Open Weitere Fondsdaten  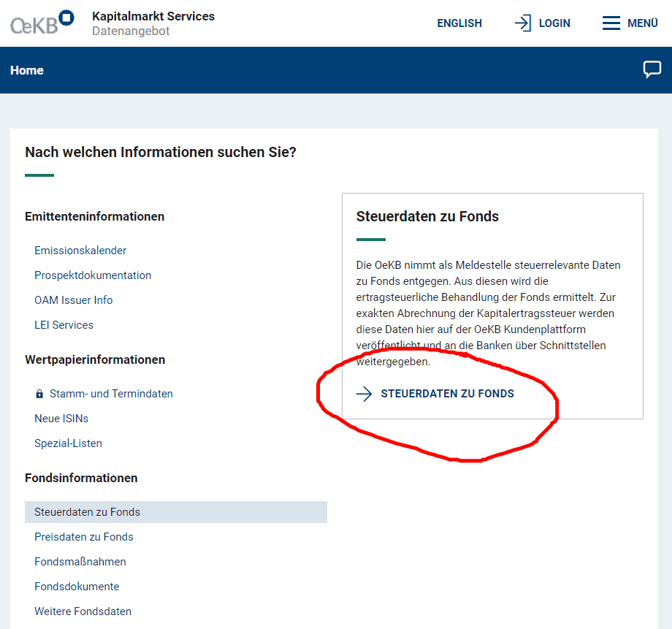[83, 611]
